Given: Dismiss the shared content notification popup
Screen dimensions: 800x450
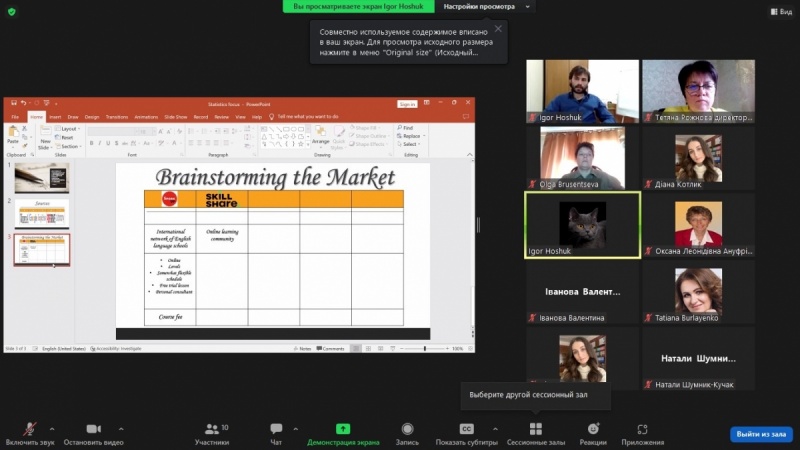Looking at the screenshot, I should 498,28.
